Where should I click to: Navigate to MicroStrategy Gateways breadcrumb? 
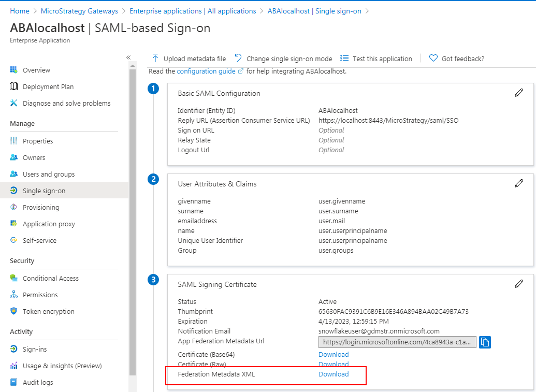pyautogui.click(x=79, y=11)
